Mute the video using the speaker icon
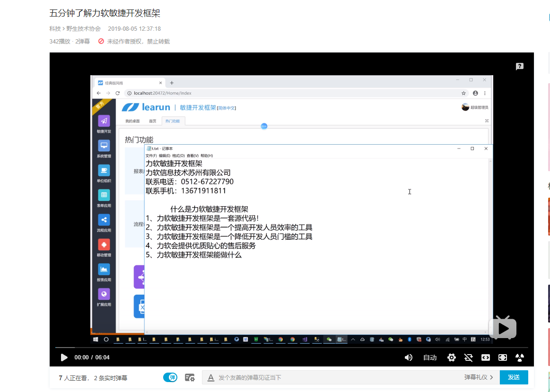The image size is (550, 392). tap(408, 357)
